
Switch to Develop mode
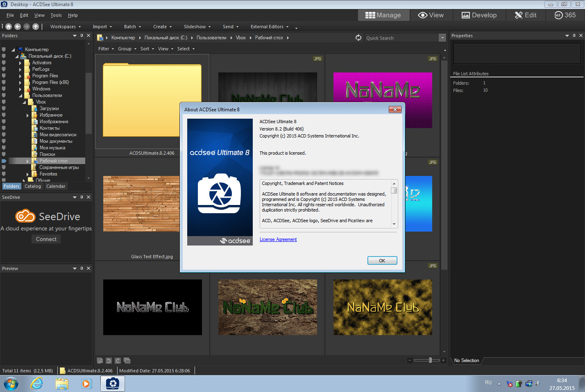pos(479,15)
